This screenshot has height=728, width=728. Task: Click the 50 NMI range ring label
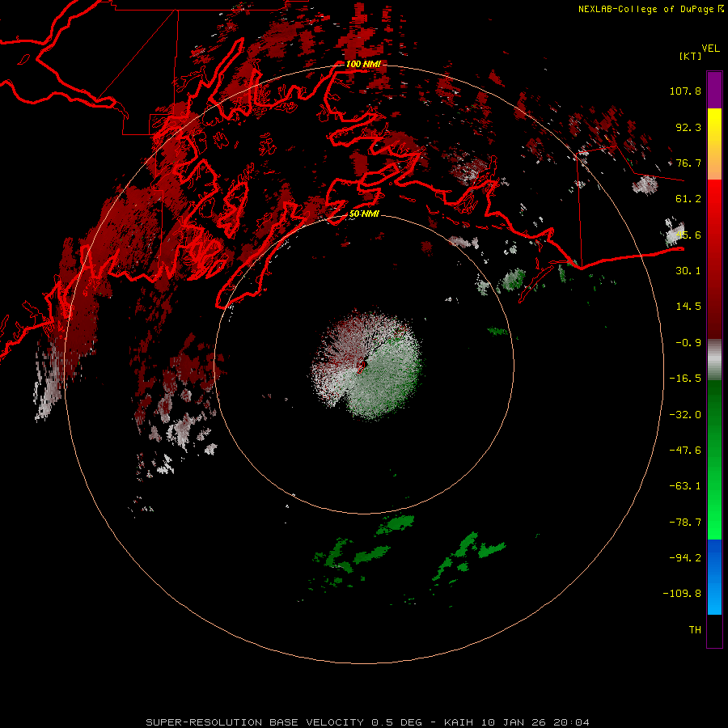click(x=364, y=214)
